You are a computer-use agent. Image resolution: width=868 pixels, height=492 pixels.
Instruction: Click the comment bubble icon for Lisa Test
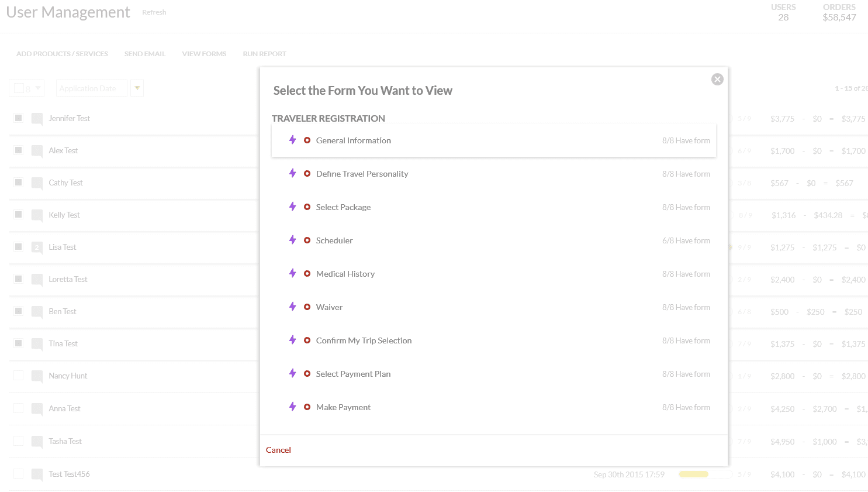coord(37,247)
